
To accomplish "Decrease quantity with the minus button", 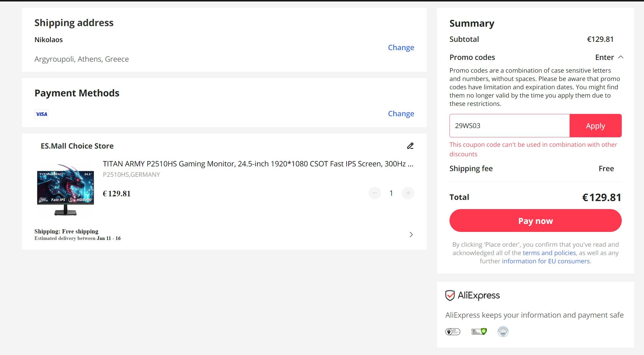I will tap(375, 193).
